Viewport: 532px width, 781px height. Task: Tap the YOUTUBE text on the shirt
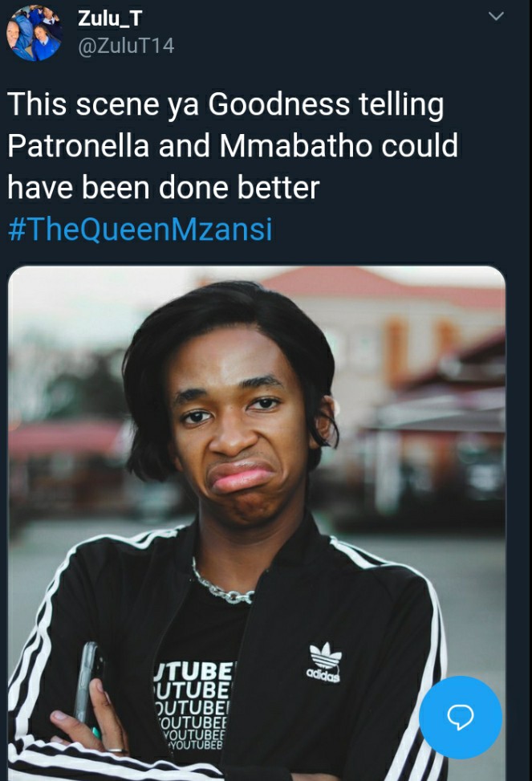pyautogui.click(x=191, y=705)
